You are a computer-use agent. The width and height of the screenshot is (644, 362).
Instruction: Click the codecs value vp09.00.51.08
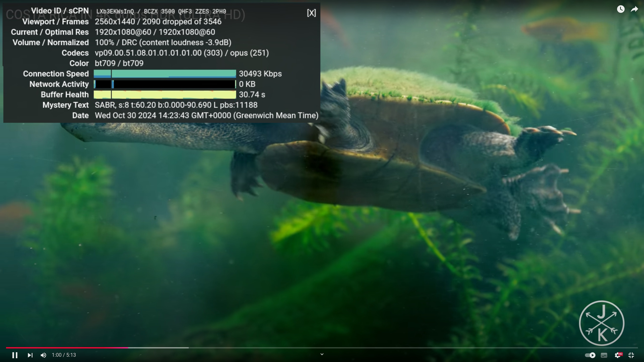coord(182,53)
